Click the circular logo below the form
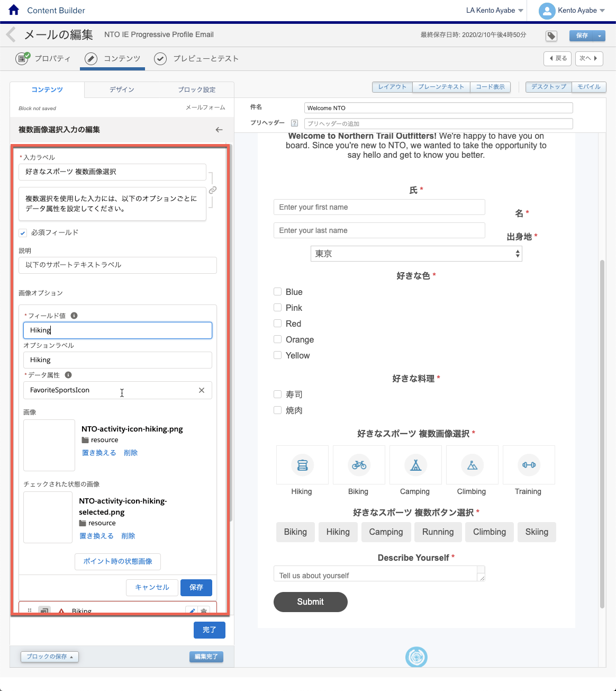The height and width of the screenshot is (691, 616). pos(416,657)
